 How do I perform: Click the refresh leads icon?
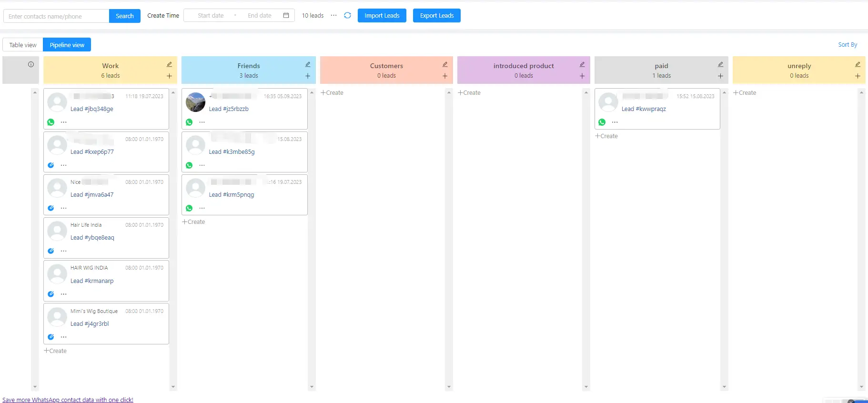click(348, 15)
